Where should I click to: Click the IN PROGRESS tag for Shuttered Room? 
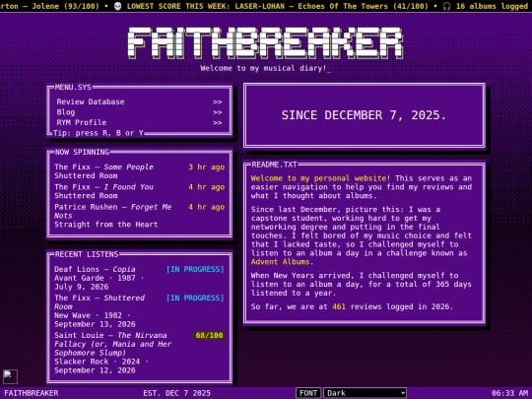tap(195, 298)
